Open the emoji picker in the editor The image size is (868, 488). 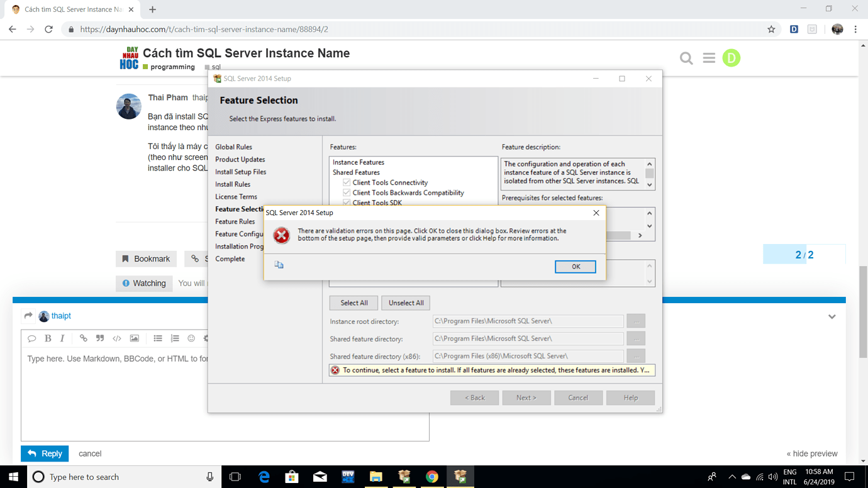(x=191, y=338)
